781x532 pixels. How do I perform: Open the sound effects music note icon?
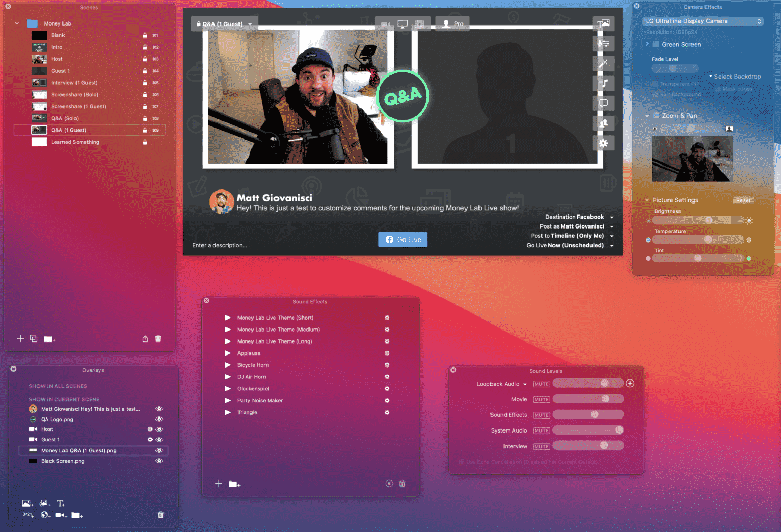coord(603,83)
